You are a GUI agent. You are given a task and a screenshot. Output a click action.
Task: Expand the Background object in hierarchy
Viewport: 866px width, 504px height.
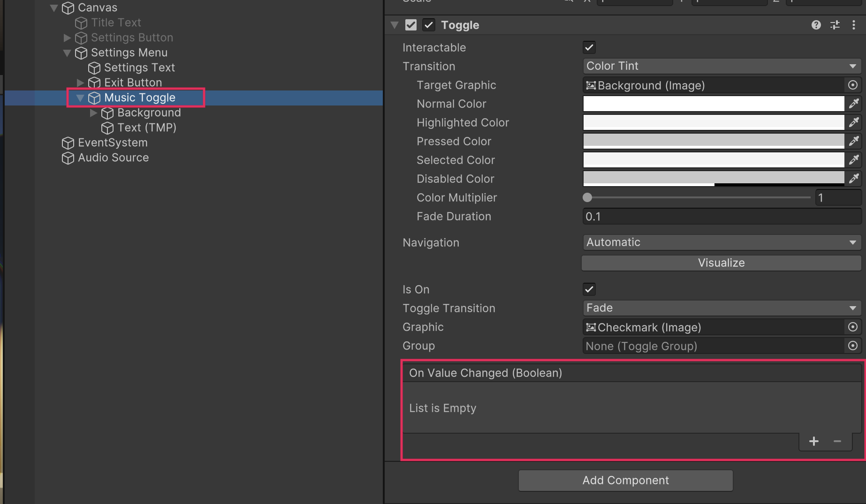coord(93,113)
